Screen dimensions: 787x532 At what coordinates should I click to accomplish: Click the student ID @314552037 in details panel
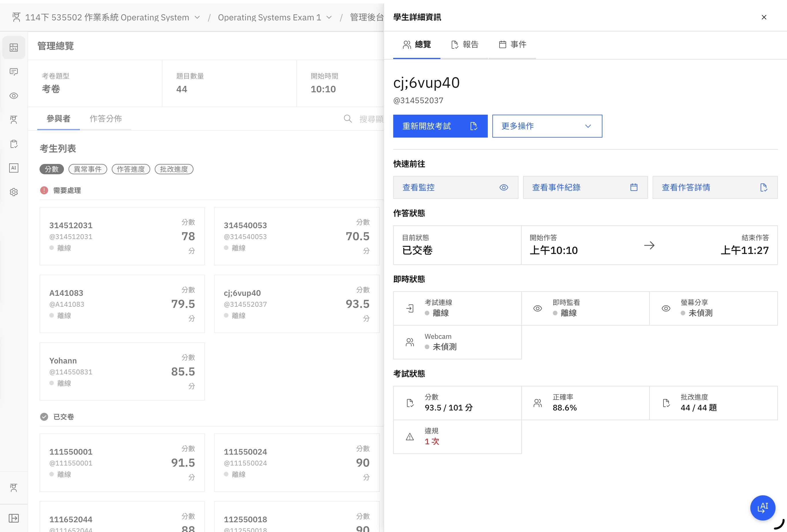418,100
